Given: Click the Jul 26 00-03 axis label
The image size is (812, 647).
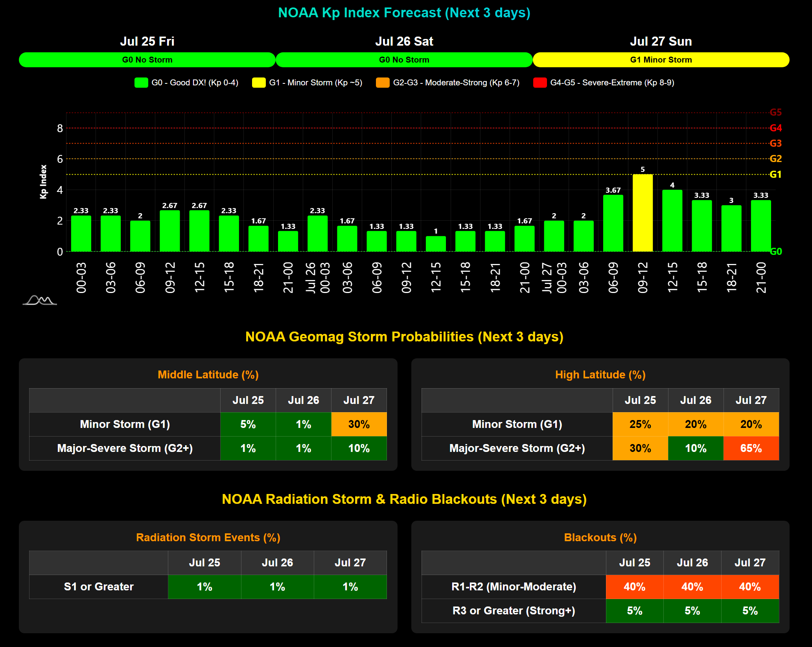Looking at the screenshot, I should [318, 278].
